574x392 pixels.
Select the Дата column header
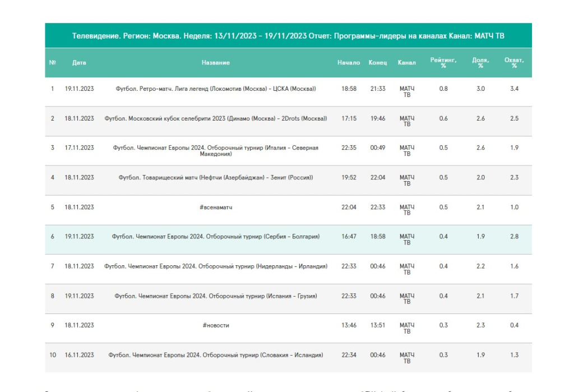coord(79,63)
